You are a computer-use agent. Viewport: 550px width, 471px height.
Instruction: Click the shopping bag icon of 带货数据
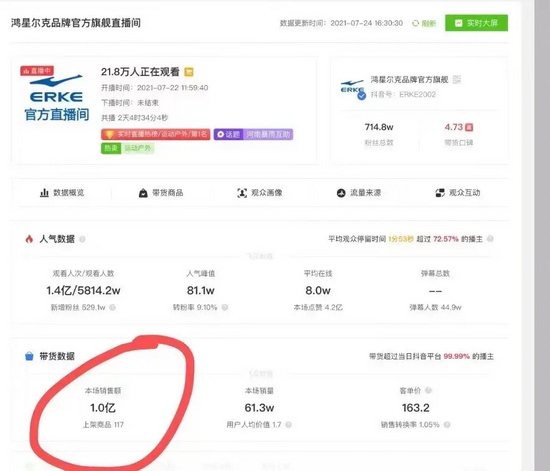point(29,356)
